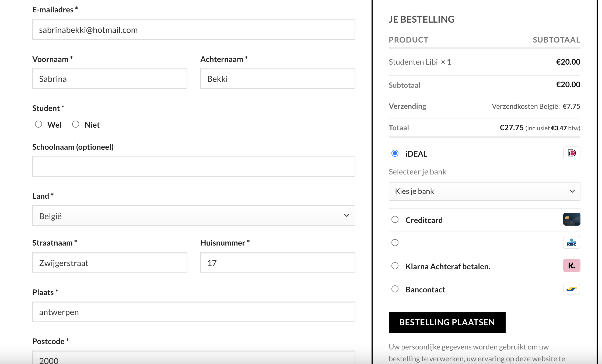Edit the Plaats field containing antwerpen
The image size is (602, 364).
click(193, 312)
